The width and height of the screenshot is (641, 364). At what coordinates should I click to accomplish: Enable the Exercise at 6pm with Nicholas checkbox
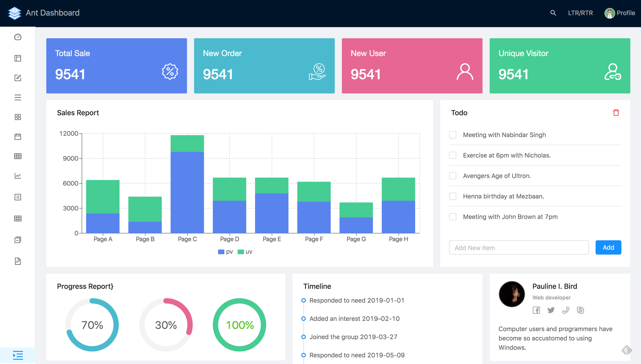(452, 155)
